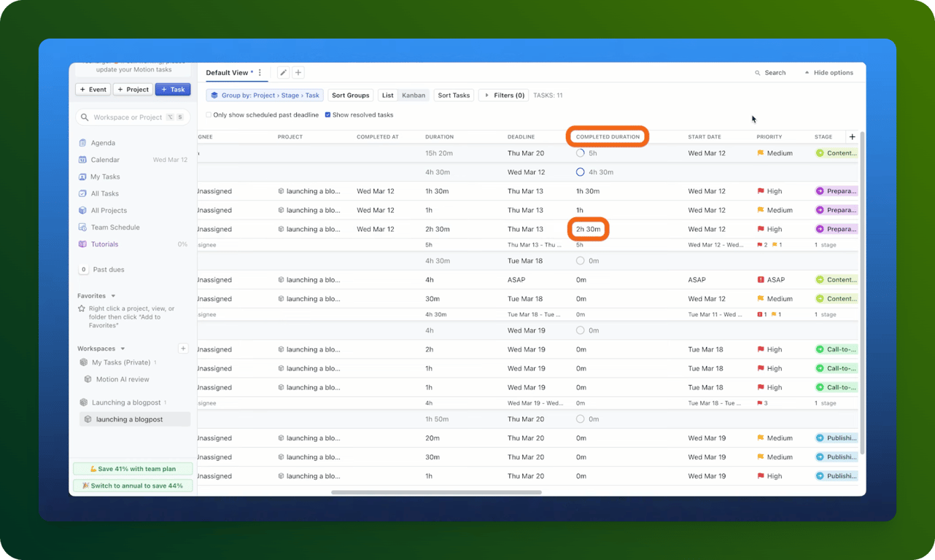Click the project cube icon in the 2h 30m row
The image size is (935, 560).
[281, 229]
